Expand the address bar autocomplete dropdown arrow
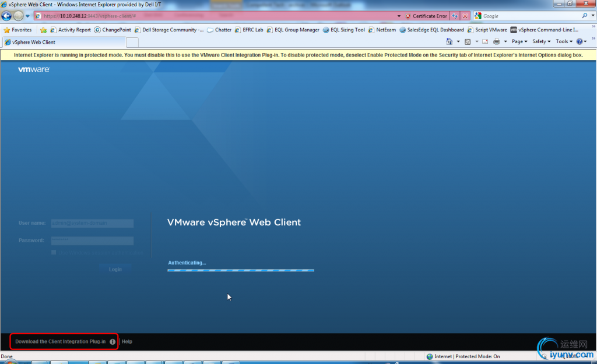The height and width of the screenshot is (364, 597). 399,16
